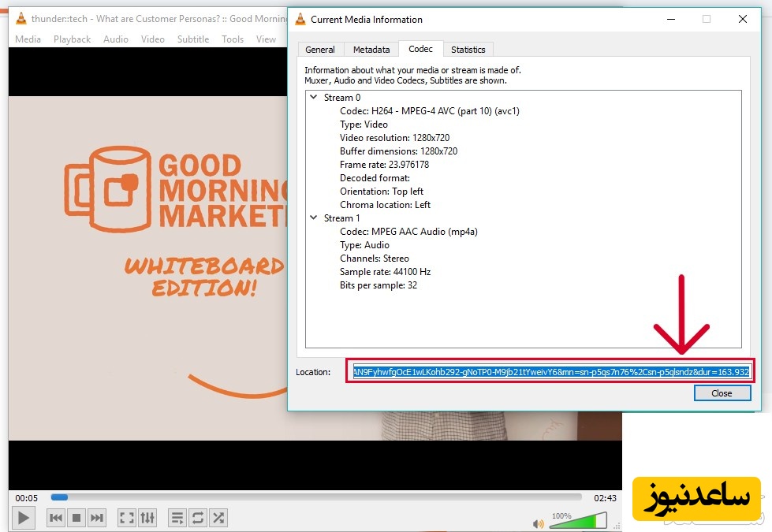772x532 pixels.
Task: Stop playback with the square button
Action: [76, 518]
